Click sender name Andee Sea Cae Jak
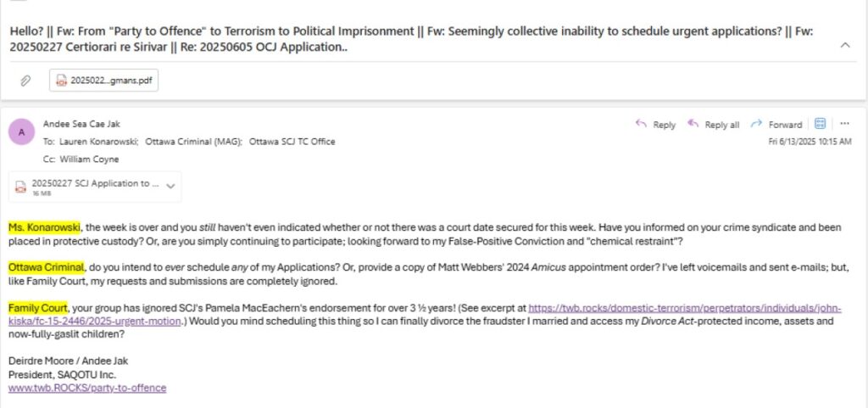868x408 pixels. pyautogui.click(x=81, y=124)
